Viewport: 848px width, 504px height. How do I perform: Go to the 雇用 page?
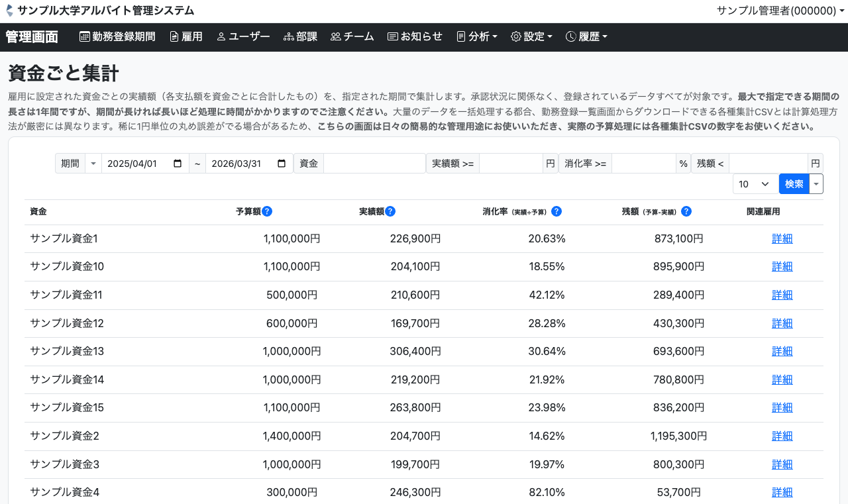pyautogui.click(x=186, y=37)
